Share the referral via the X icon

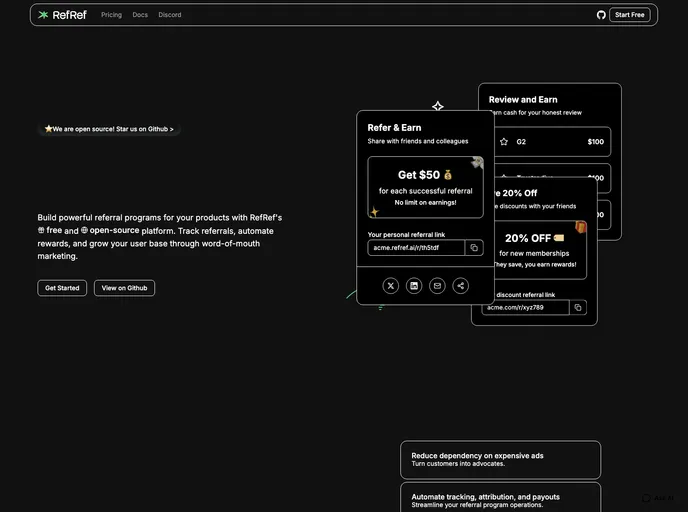pos(391,286)
